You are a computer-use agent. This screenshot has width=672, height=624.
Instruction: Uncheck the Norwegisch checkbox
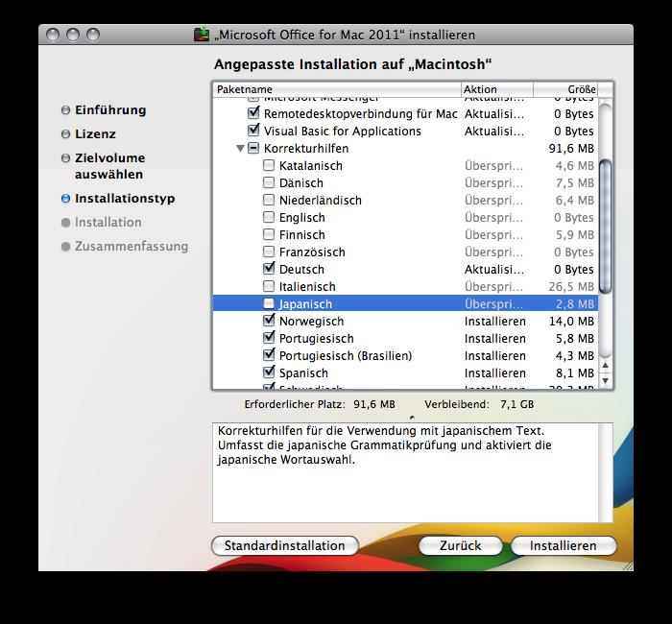click(x=269, y=320)
